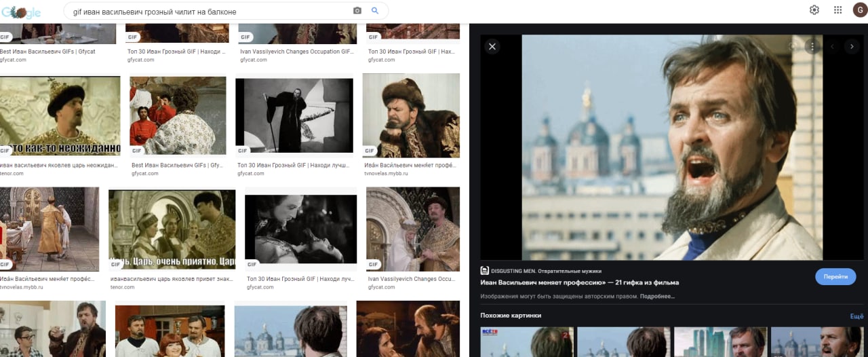Image resolution: width=868 pixels, height=357 pixels.
Task: Click the 'Best Иван Васильевич GIFs | Gfycat' title in top row
Action: 47,52
